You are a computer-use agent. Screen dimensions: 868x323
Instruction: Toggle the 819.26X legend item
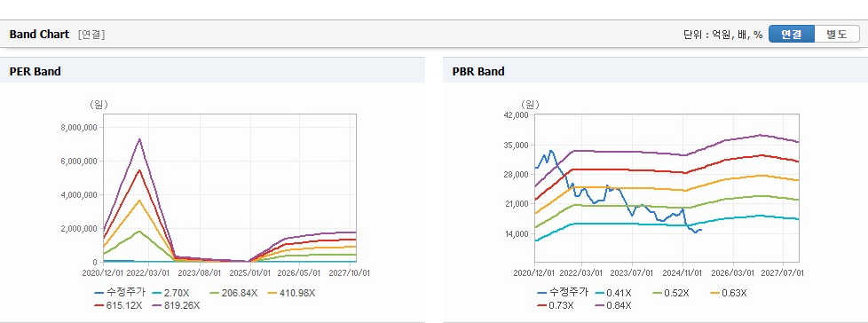pos(176,305)
